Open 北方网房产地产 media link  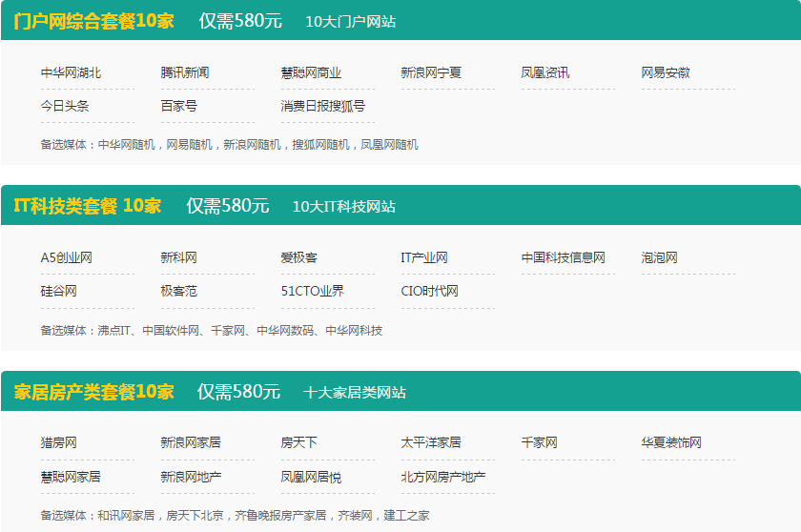click(443, 476)
